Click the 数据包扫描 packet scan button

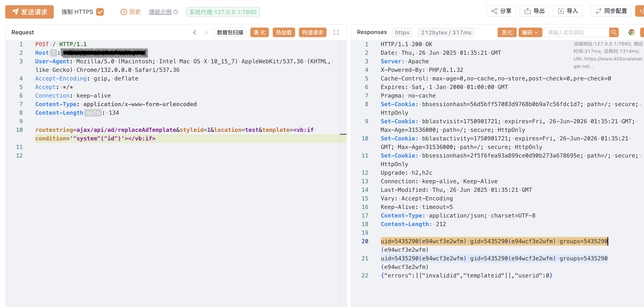click(230, 32)
